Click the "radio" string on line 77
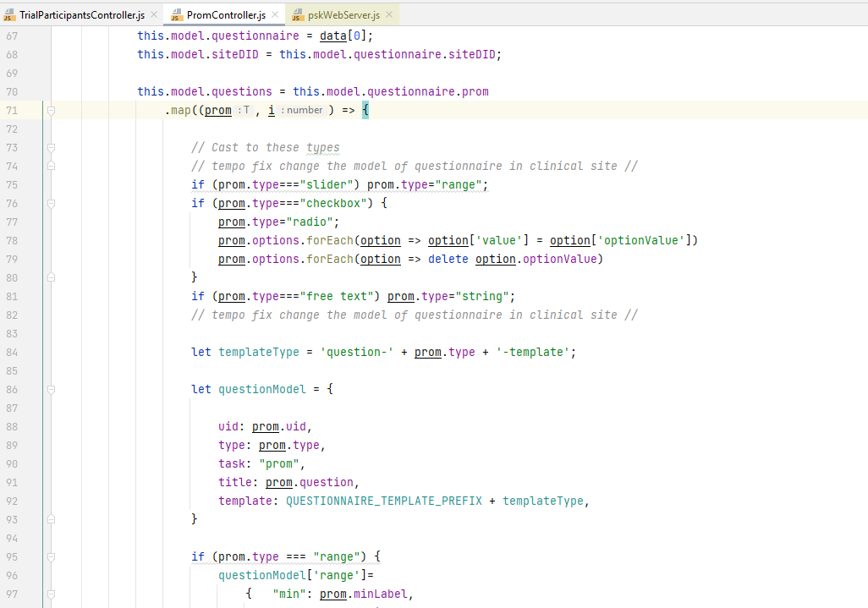The image size is (868, 608). coord(309,222)
